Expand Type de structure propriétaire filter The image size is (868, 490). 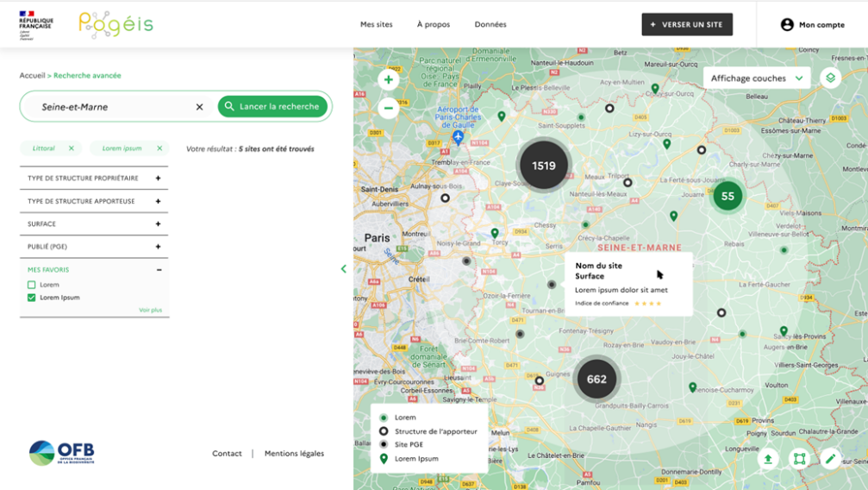pyautogui.click(x=158, y=179)
